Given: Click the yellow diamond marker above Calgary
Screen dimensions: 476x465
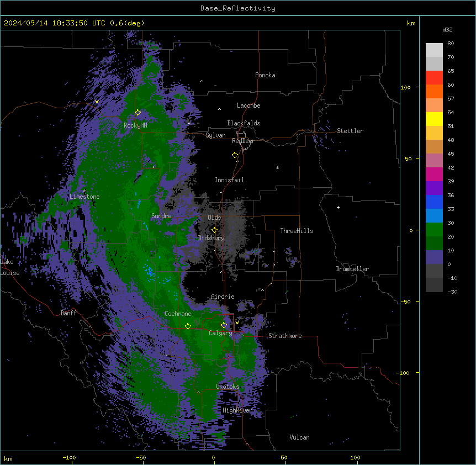Looking at the screenshot, I should pos(224,325).
